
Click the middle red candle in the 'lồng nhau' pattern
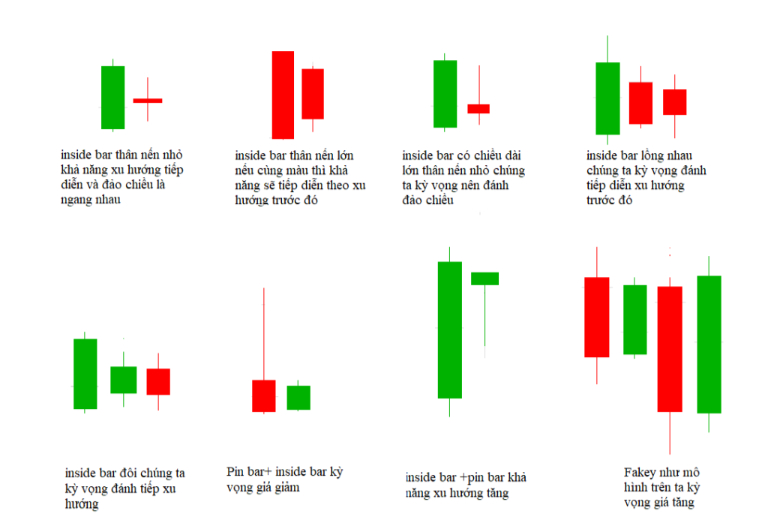(641, 103)
